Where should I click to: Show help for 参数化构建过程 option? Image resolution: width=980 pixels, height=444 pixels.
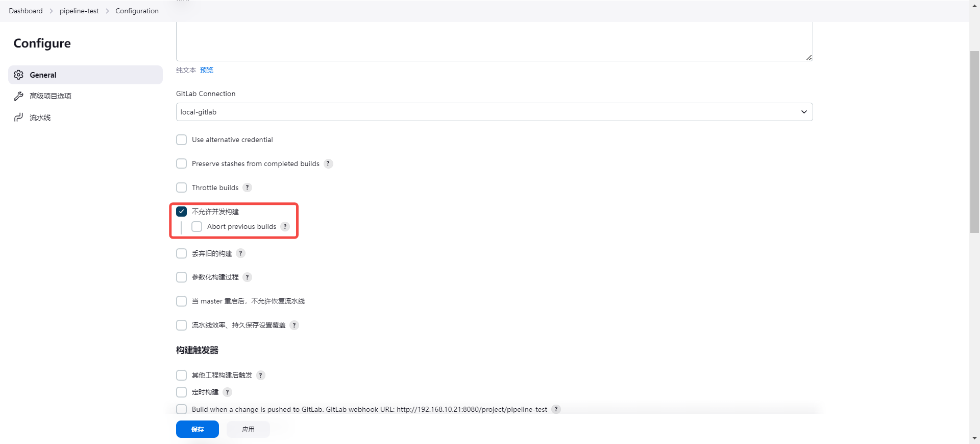point(247,277)
